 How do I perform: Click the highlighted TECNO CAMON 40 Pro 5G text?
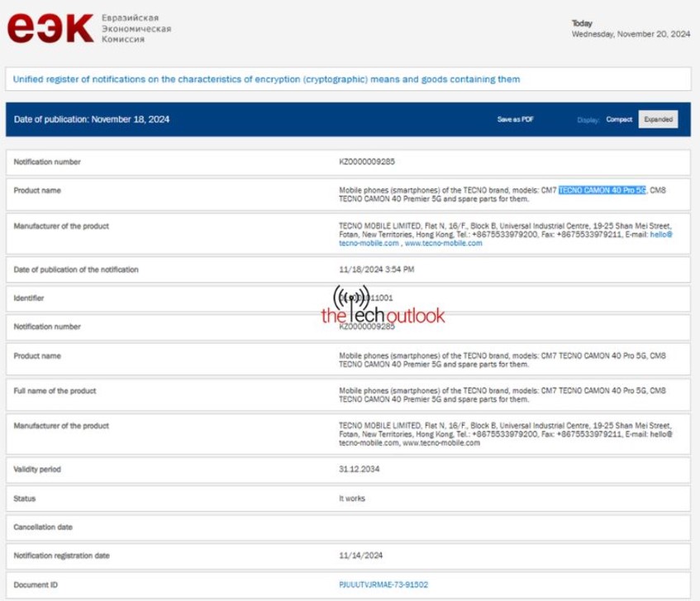tap(602, 190)
